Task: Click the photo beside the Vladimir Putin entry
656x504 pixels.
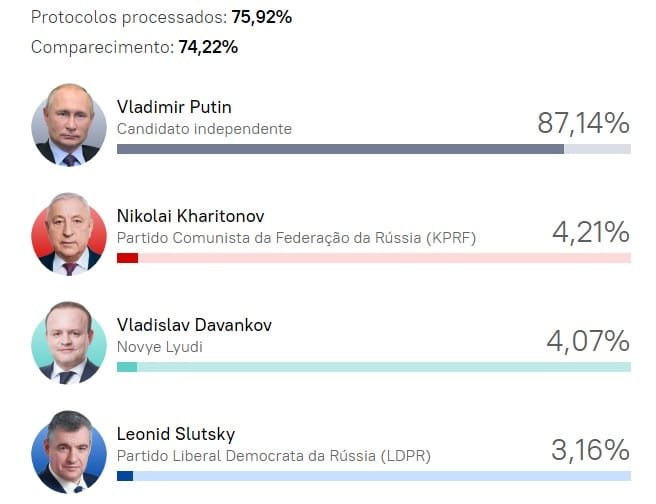Action: click(68, 124)
